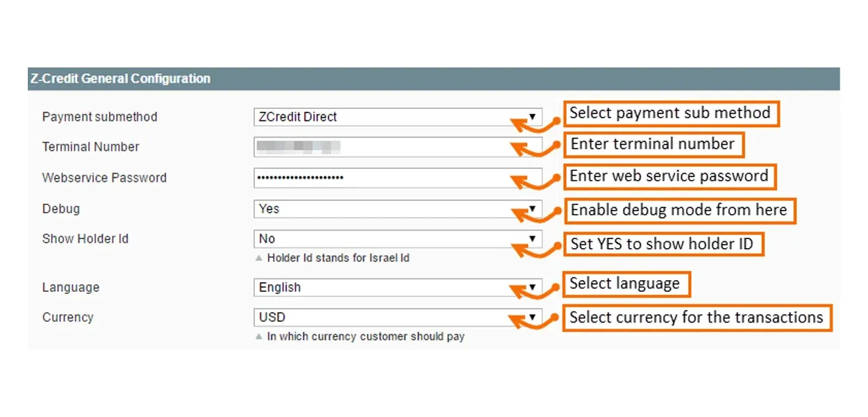Image resolution: width=868 pixels, height=417 pixels.
Task: Click the 'Currency' field label
Action: pos(68,318)
